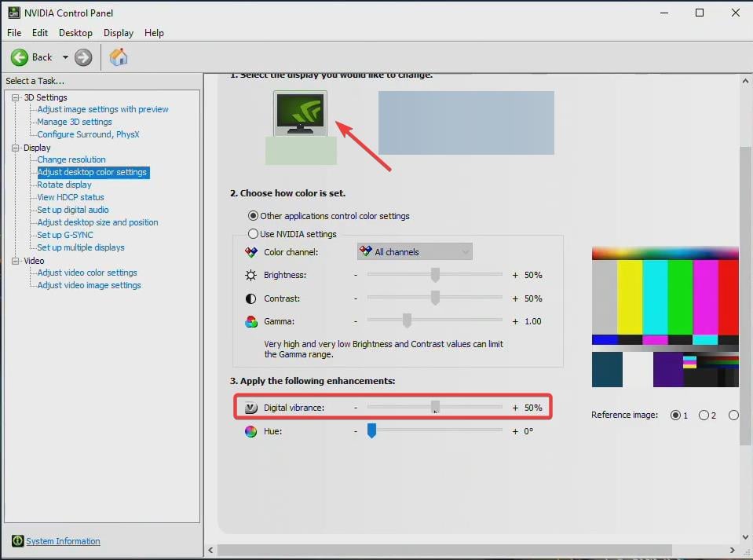Click the System Information icon
The image size is (753, 560).
(x=18, y=541)
